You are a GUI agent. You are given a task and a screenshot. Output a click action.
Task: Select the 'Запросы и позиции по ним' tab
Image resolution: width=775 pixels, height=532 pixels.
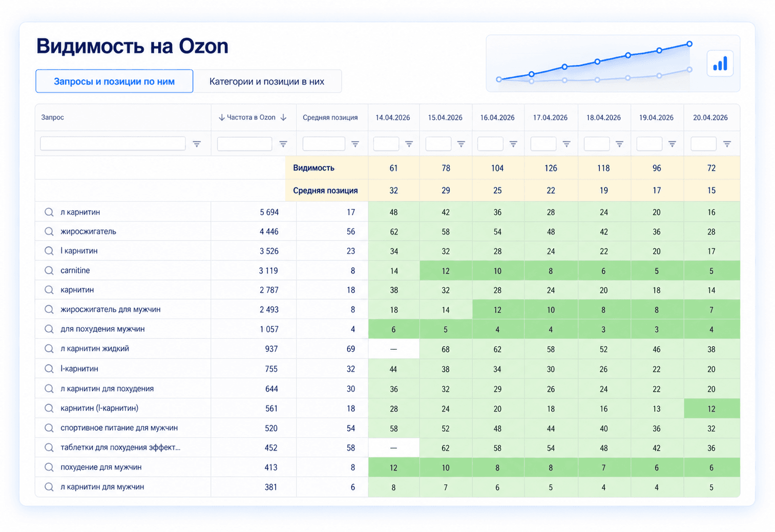point(114,81)
